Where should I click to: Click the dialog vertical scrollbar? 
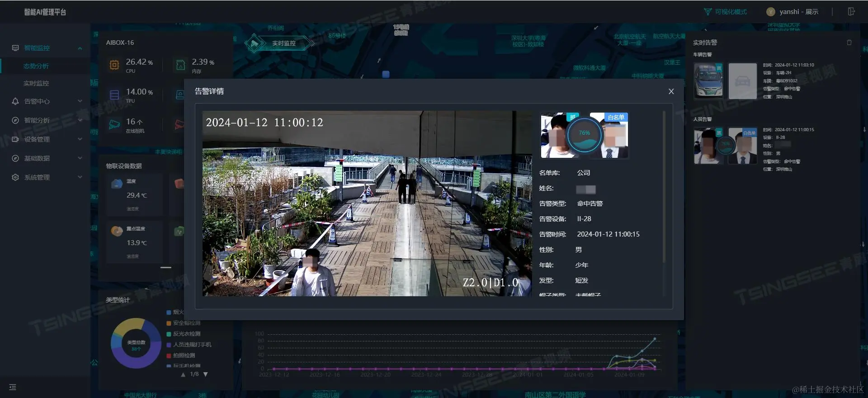tap(664, 186)
